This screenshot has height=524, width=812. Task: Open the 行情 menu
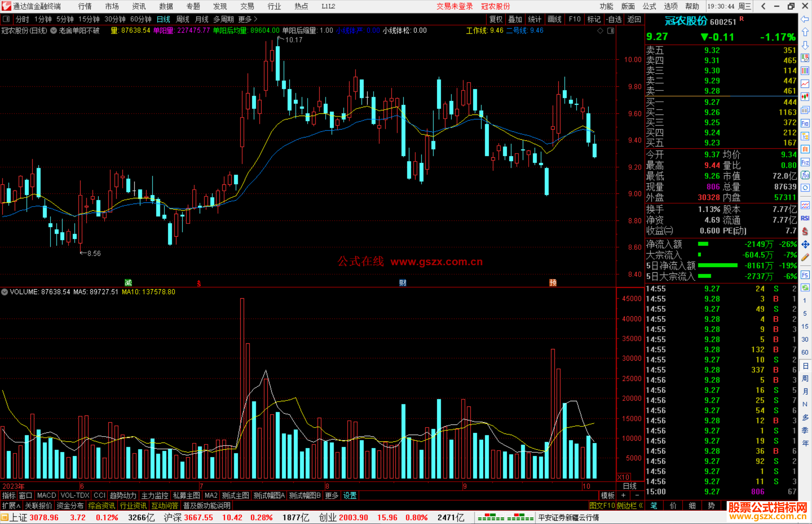(85, 6)
